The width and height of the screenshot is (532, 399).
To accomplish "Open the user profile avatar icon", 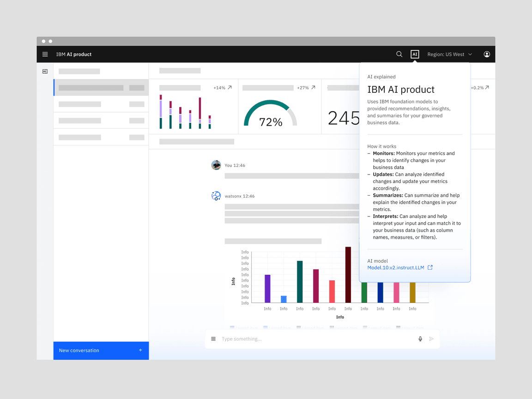I will [x=486, y=54].
